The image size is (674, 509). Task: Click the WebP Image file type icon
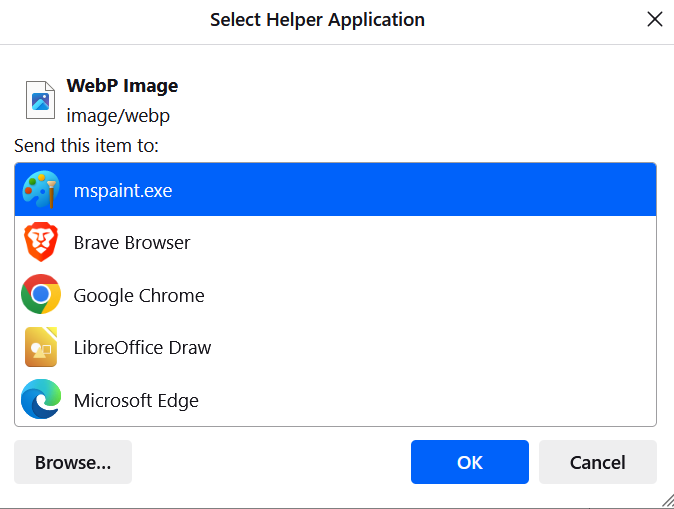(x=40, y=100)
